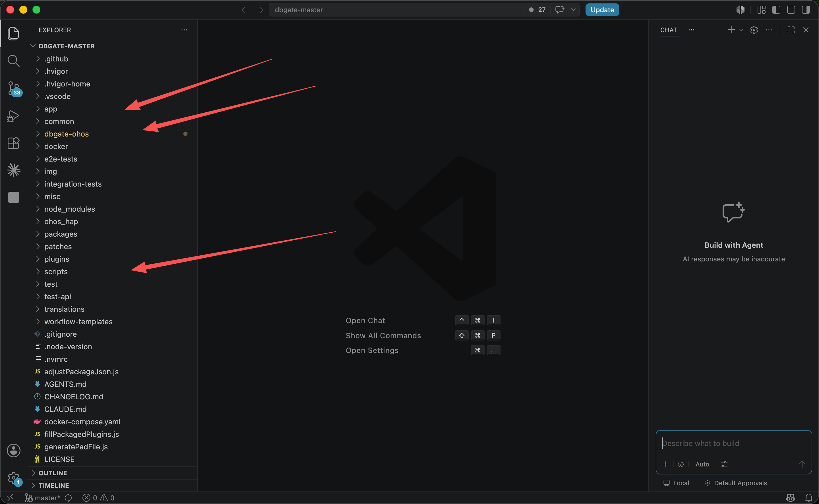Screen dimensions: 819x504
Task: Close the chat panel
Action: pos(806,30)
